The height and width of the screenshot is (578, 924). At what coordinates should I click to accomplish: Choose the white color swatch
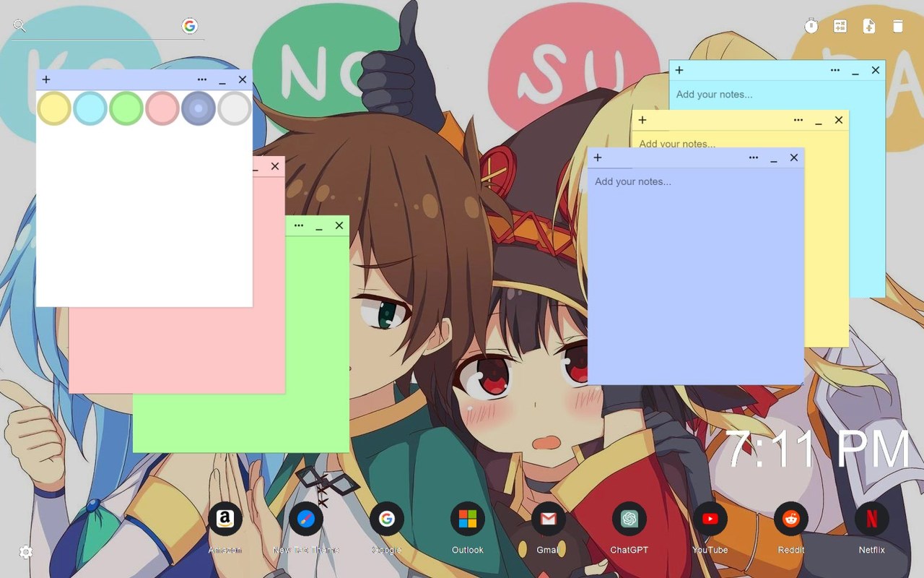click(235, 108)
